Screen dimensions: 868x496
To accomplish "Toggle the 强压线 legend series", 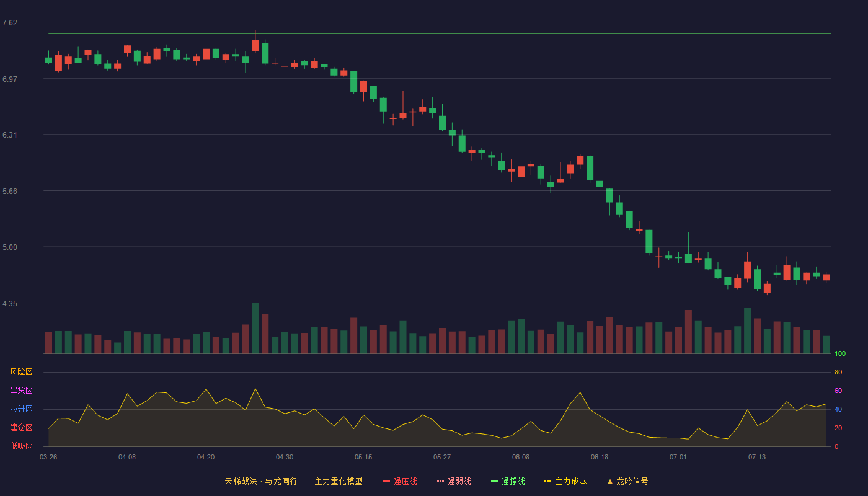I will (400, 481).
